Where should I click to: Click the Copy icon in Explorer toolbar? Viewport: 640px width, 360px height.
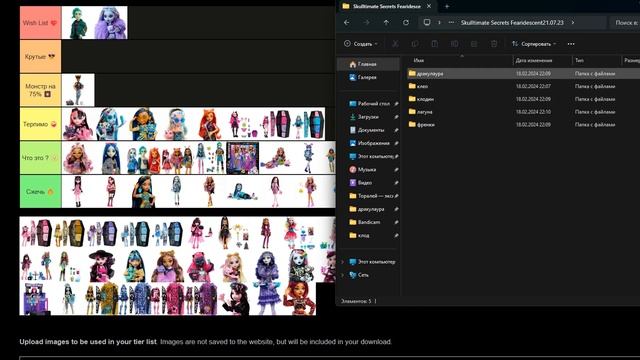pos(415,44)
